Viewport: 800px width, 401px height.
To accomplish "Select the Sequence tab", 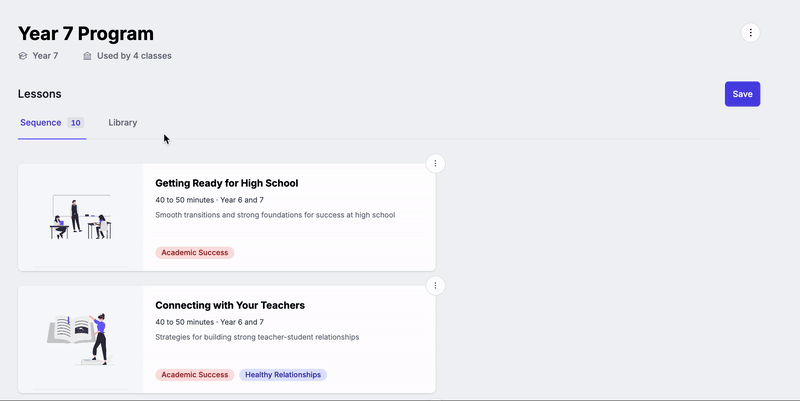I will point(41,122).
